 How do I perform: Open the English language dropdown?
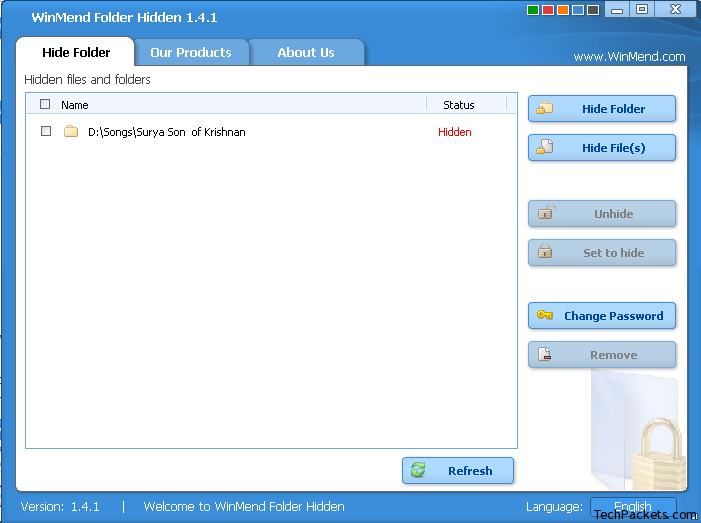pyautogui.click(x=633, y=506)
